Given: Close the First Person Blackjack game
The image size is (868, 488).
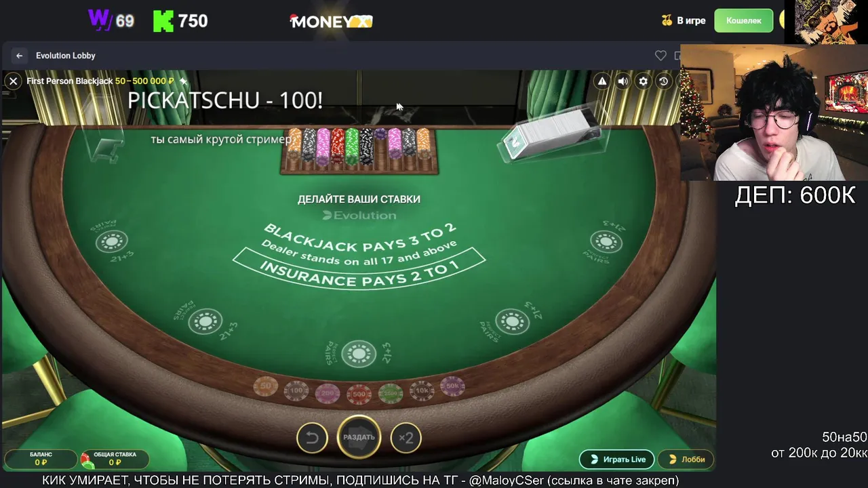Looking at the screenshot, I should (13, 81).
